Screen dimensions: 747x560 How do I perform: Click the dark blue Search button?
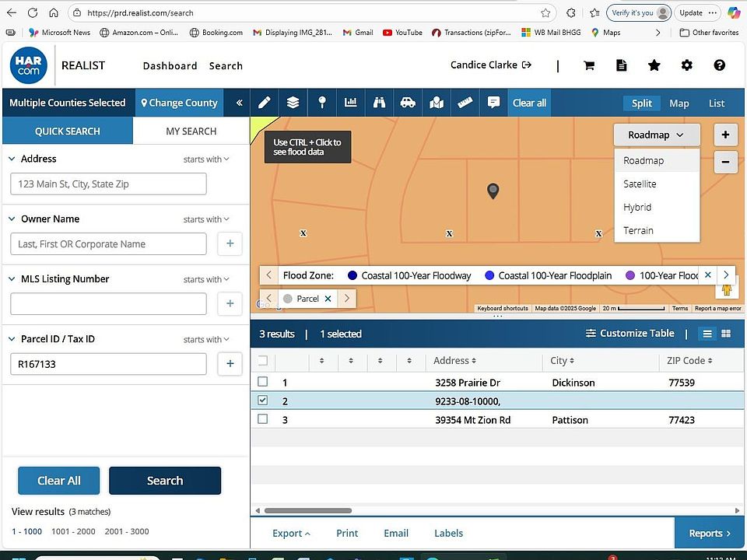[x=165, y=481]
